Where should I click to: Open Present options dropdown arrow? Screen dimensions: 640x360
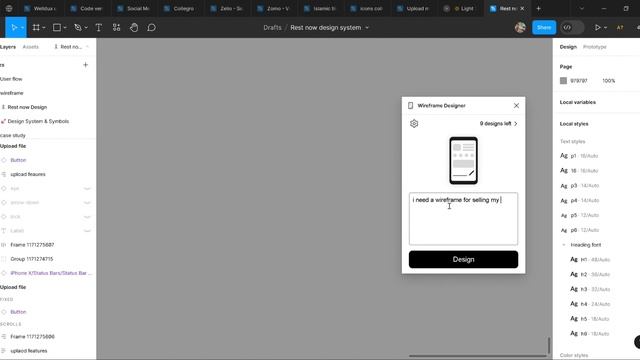point(605,27)
